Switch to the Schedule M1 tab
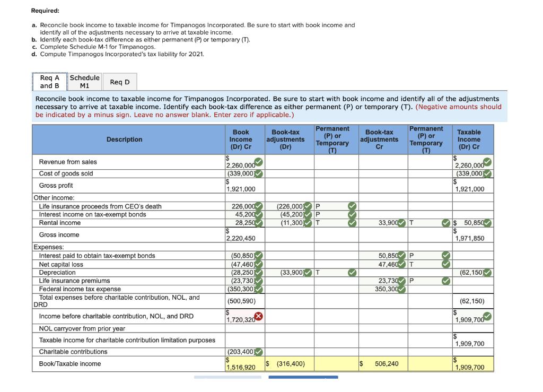Image resolution: width=543 pixels, height=392 pixels. click(x=84, y=81)
